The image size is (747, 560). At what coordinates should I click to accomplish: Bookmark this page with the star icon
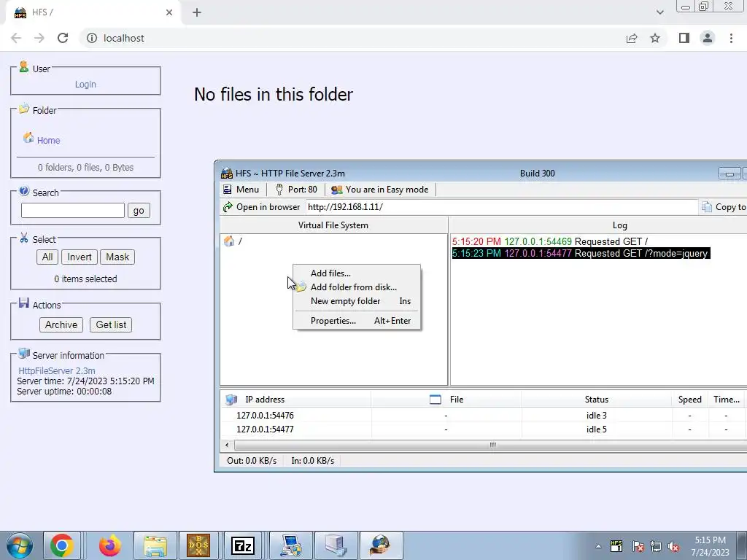point(655,38)
